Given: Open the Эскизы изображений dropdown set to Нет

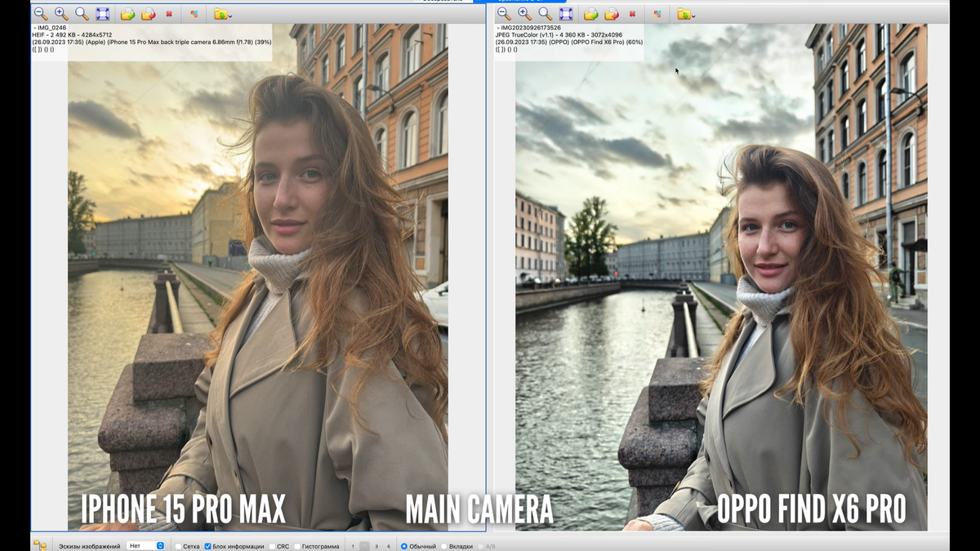Looking at the screenshot, I should 147,545.
